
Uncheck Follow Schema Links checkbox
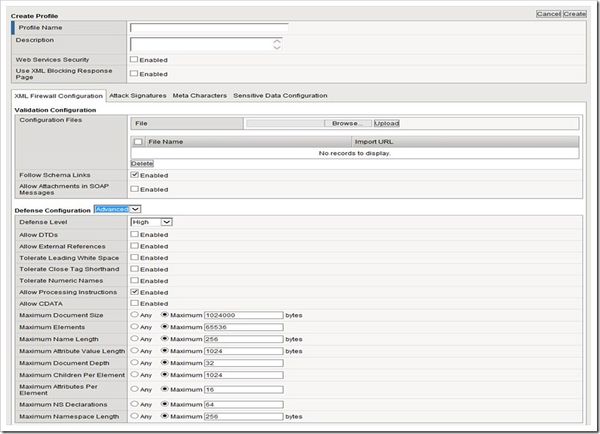click(134, 175)
